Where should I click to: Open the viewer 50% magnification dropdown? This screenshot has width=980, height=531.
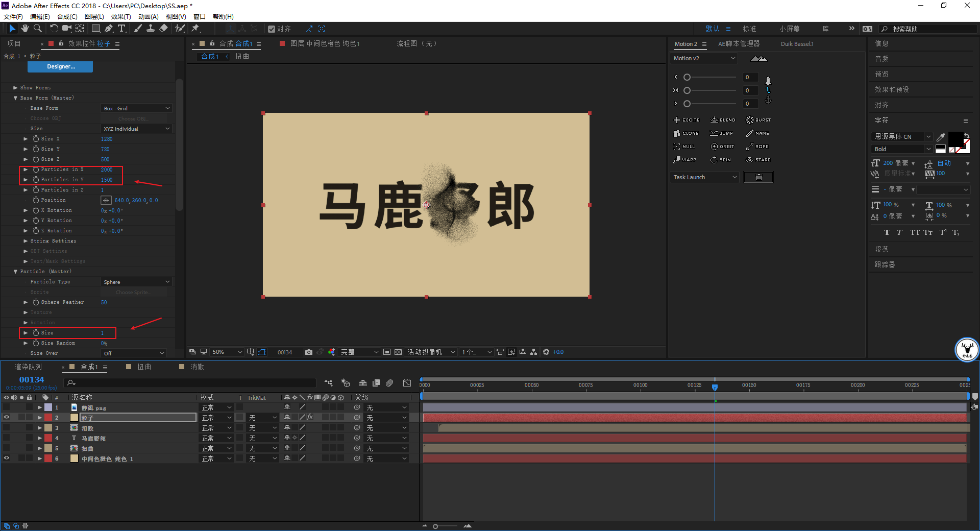(x=227, y=352)
